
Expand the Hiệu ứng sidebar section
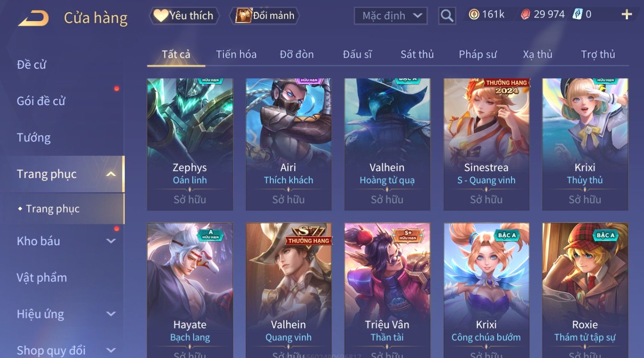pyautogui.click(x=111, y=314)
